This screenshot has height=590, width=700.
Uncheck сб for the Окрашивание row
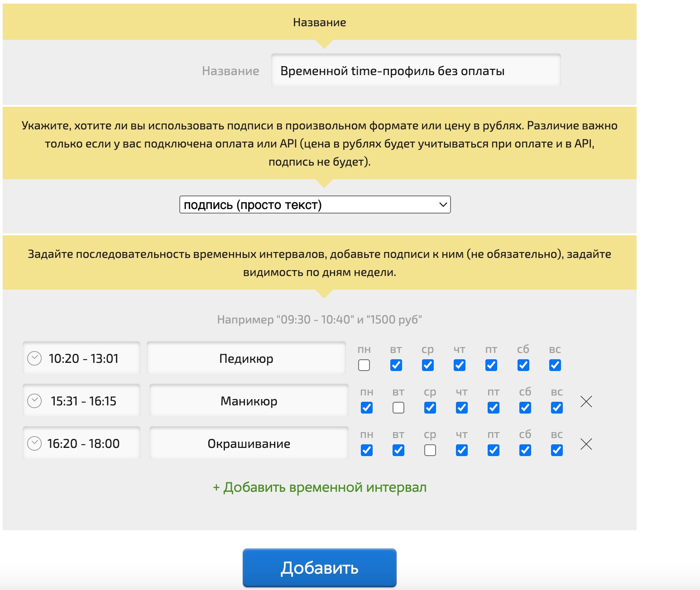[x=525, y=450]
